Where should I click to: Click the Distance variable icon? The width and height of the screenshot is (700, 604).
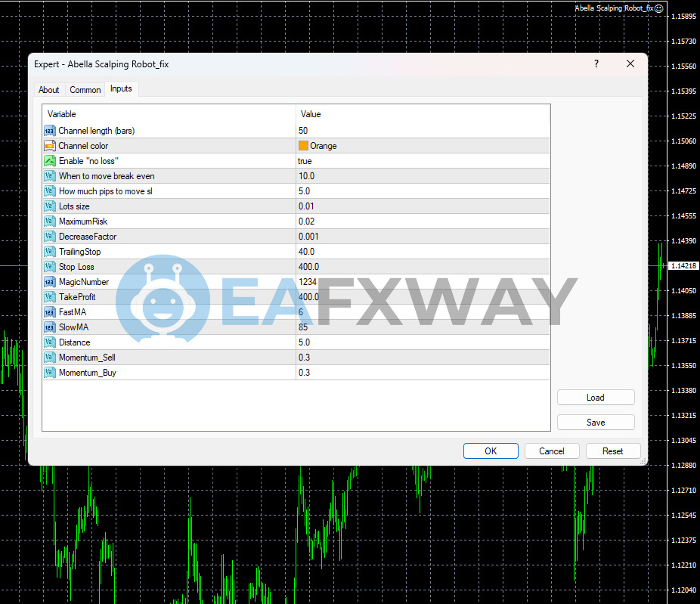pos(50,342)
